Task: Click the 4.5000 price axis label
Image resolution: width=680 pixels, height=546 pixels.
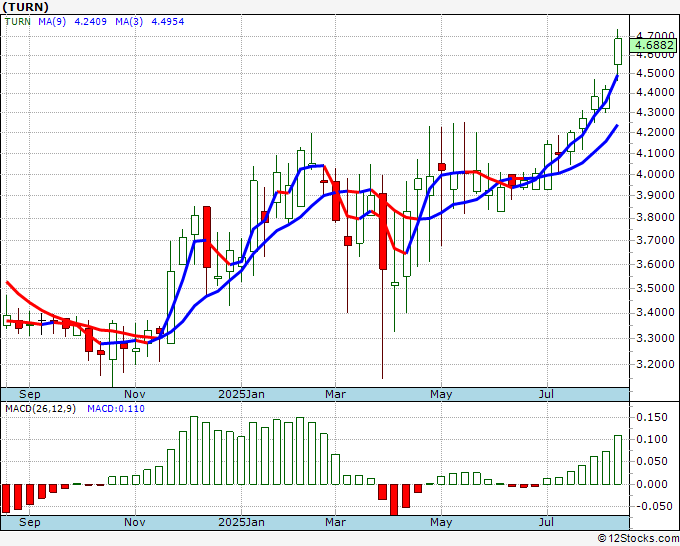Action: 655,73
